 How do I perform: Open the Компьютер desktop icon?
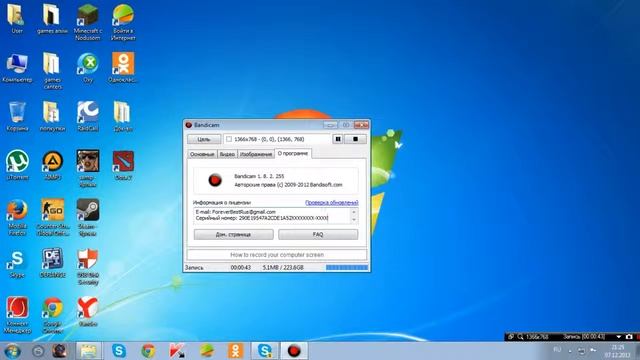pyautogui.click(x=17, y=68)
